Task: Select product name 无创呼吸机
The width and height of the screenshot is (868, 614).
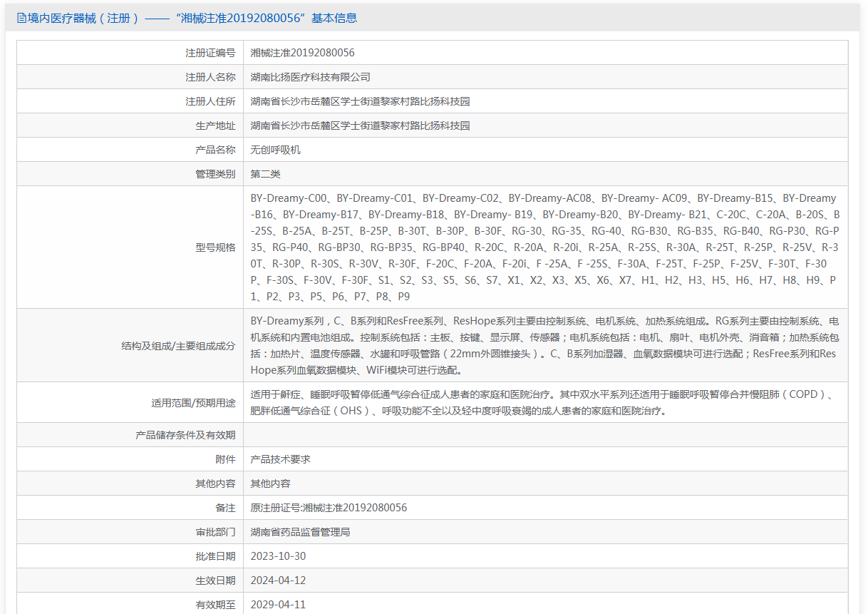Action: pos(276,150)
